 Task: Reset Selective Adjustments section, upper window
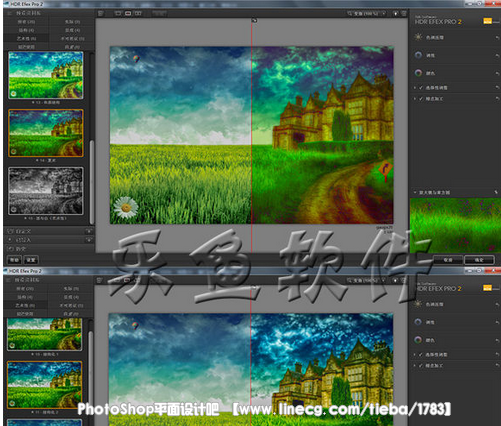click(x=497, y=88)
